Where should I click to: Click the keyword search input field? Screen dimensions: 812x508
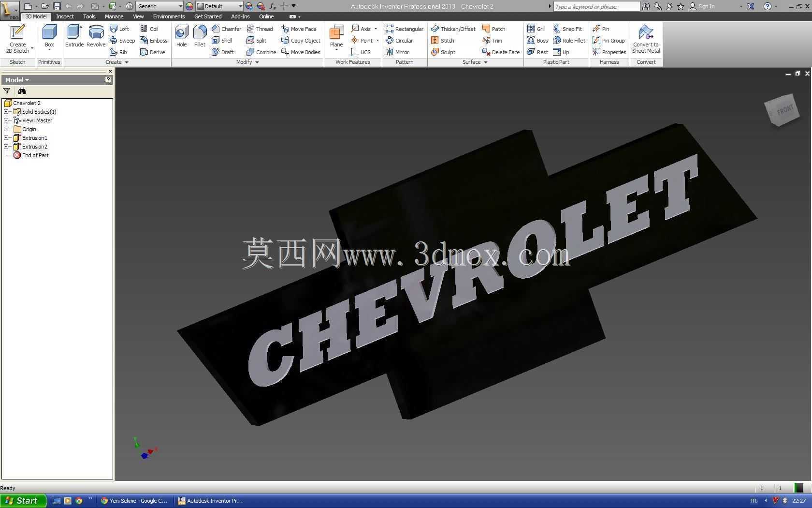pyautogui.click(x=596, y=6)
